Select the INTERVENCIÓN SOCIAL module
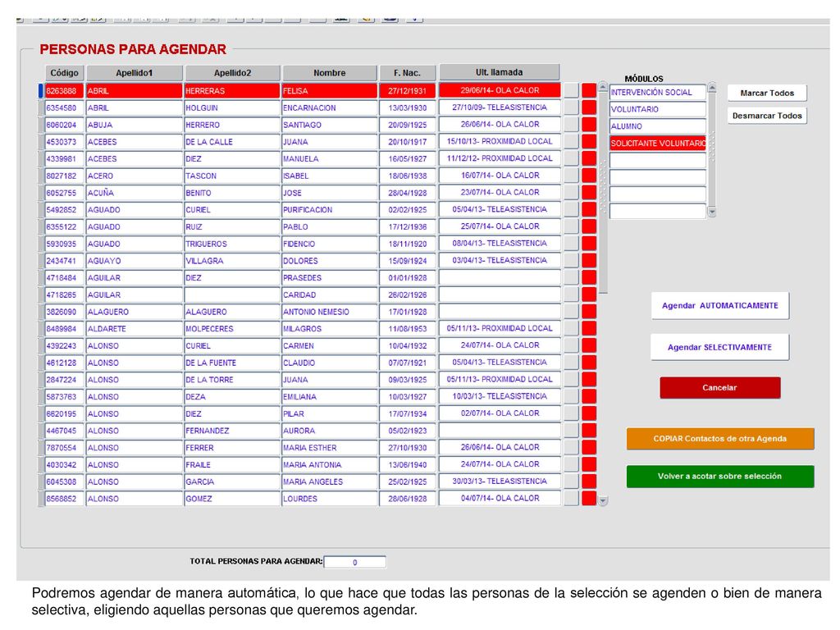This screenshot has width=840, height=630. pos(658,92)
